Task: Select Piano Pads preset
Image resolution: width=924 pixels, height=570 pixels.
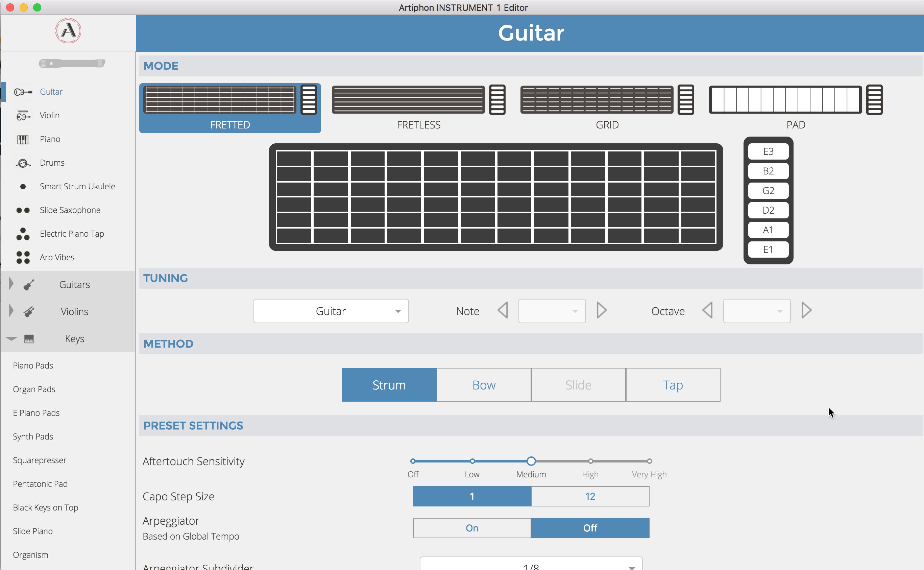Action: [x=34, y=364]
